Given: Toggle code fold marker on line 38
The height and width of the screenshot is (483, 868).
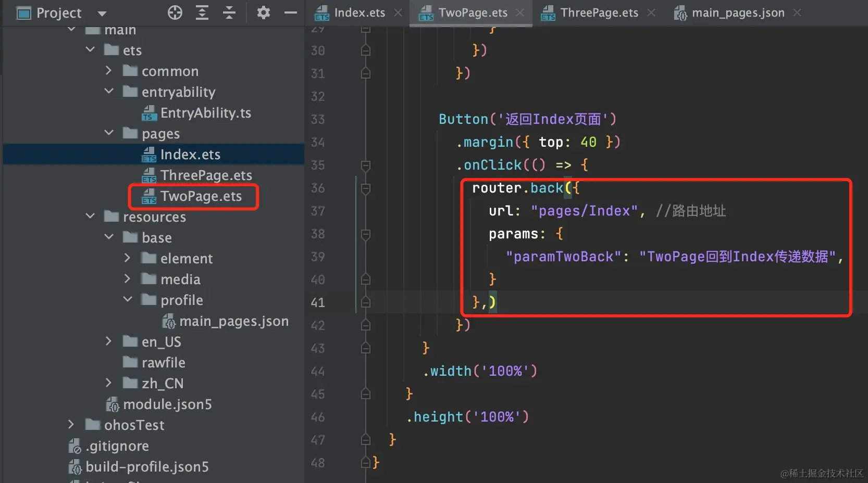Looking at the screenshot, I should (x=366, y=234).
